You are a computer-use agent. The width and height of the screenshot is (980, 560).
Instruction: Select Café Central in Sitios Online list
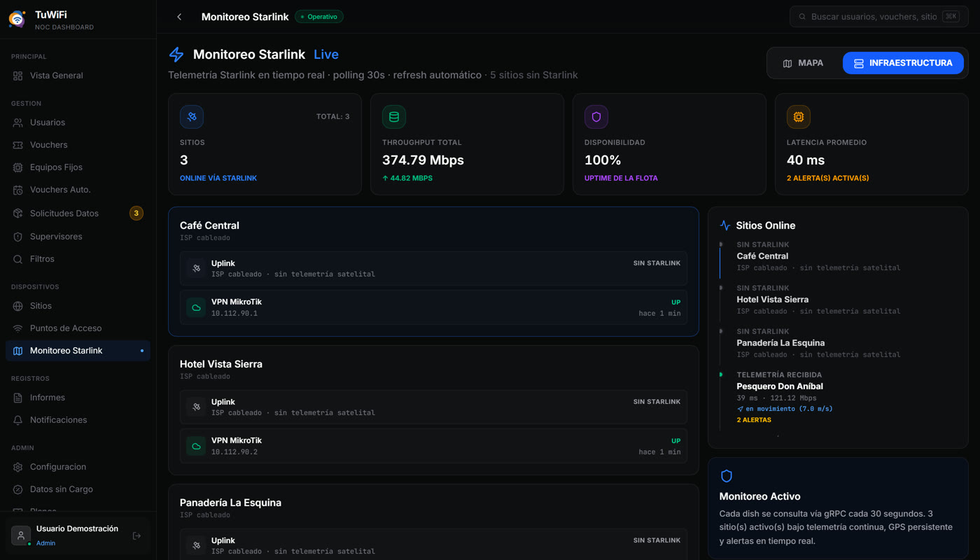point(762,256)
